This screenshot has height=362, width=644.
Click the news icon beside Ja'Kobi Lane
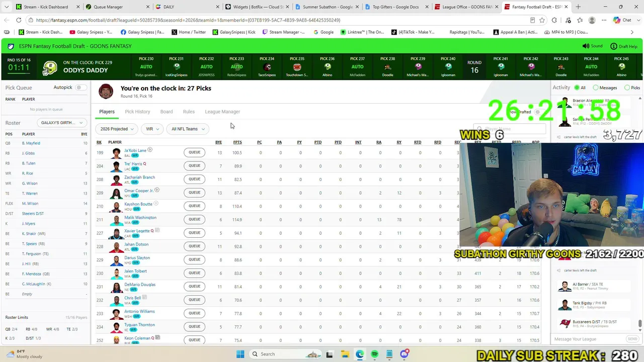150,150
